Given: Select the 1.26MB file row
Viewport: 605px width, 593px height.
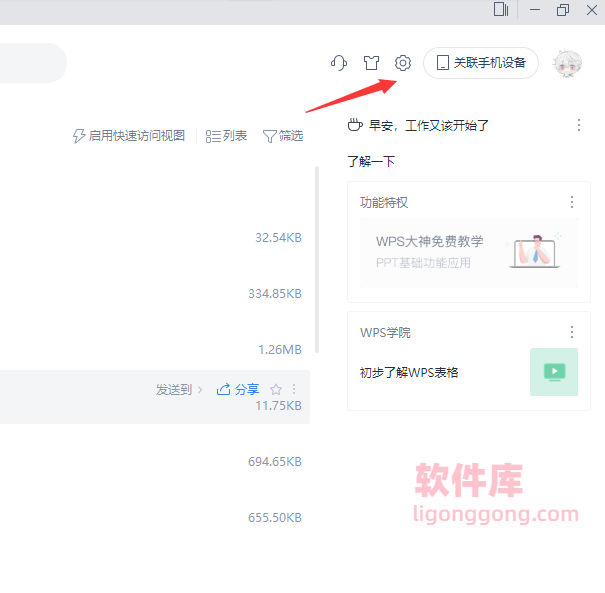Looking at the screenshot, I should 155,350.
